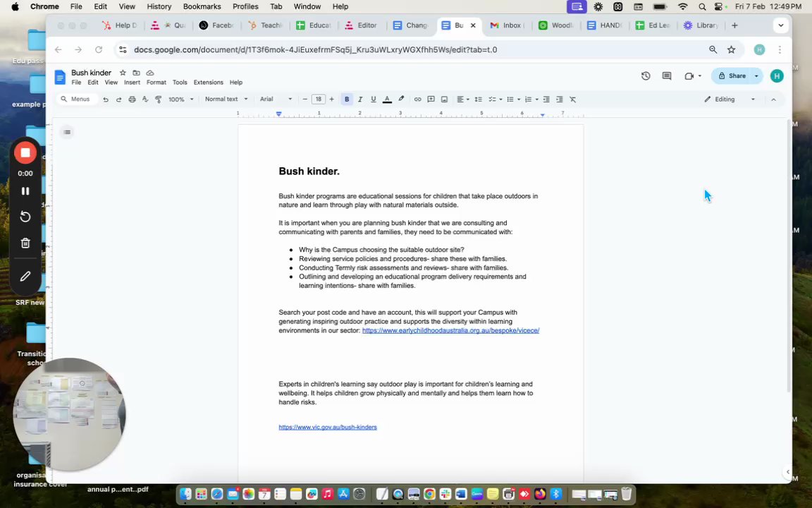Open Chrome's tab search dropdown
Screen dimensions: 812x508
780,25
